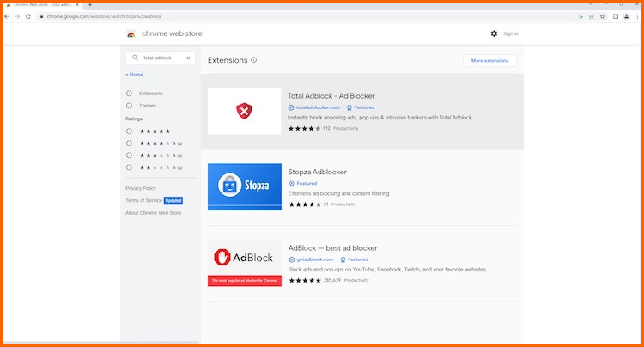This screenshot has width=644, height=347.
Task: Filter by three stars & up
Action: [x=129, y=155]
